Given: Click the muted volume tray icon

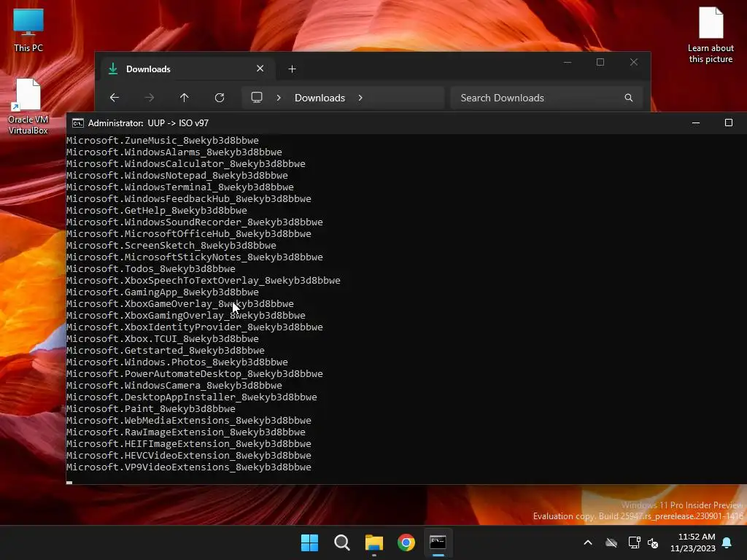Looking at the screenshot, I should pos(653,542).
